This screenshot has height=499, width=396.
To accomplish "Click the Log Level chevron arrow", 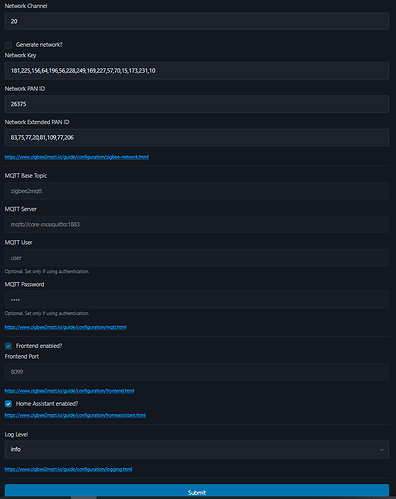I will [x=382, y=450].
